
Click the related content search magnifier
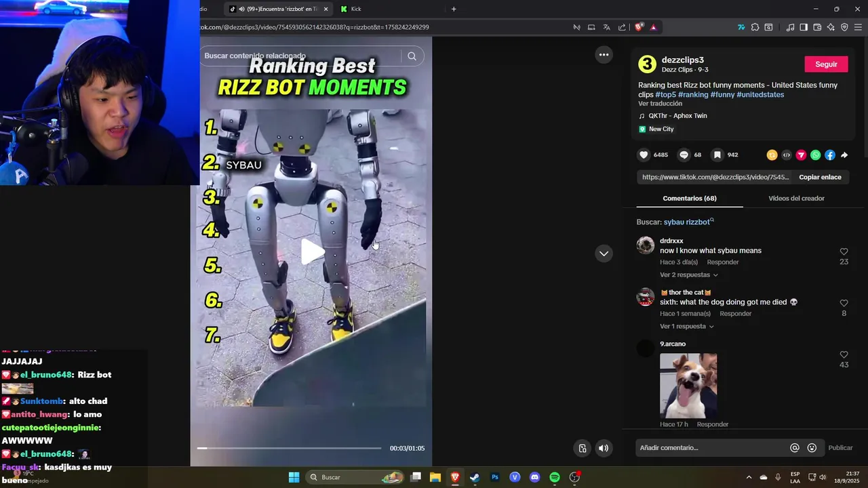412,56
